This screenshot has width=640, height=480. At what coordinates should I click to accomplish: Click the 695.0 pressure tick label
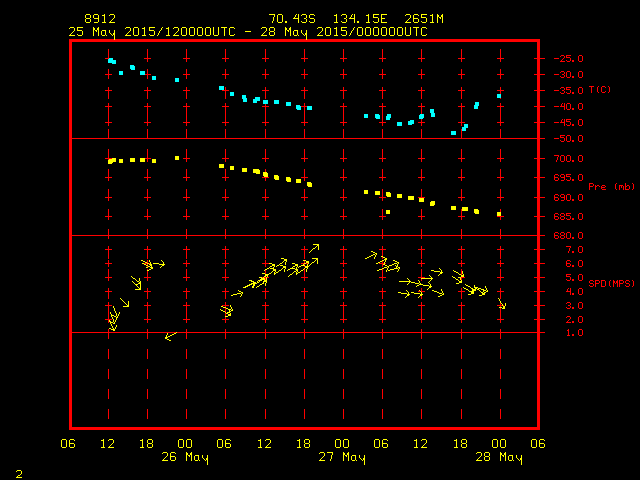(569, 178)
